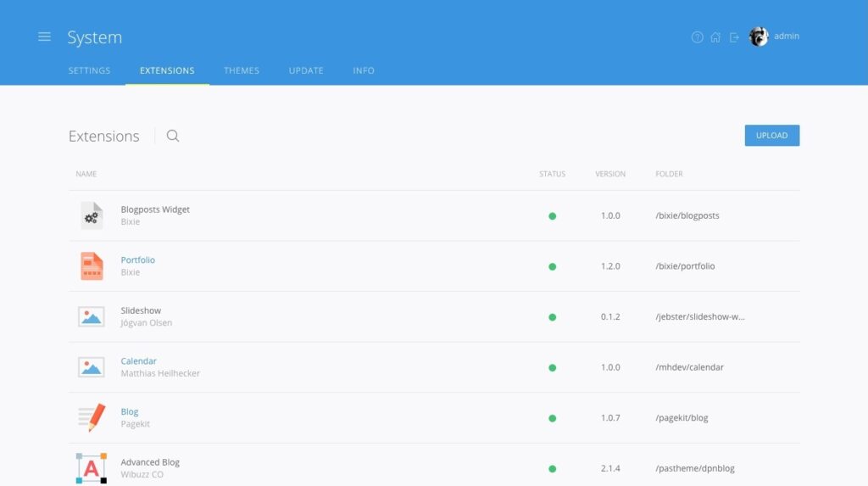Click the help icon in header
868x486 pixels.
click(697, 37)
